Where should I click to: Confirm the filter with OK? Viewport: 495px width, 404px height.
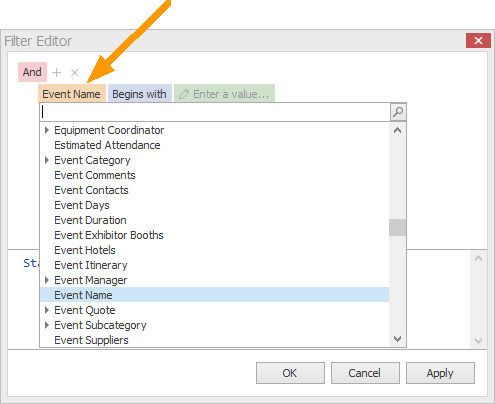290,373
